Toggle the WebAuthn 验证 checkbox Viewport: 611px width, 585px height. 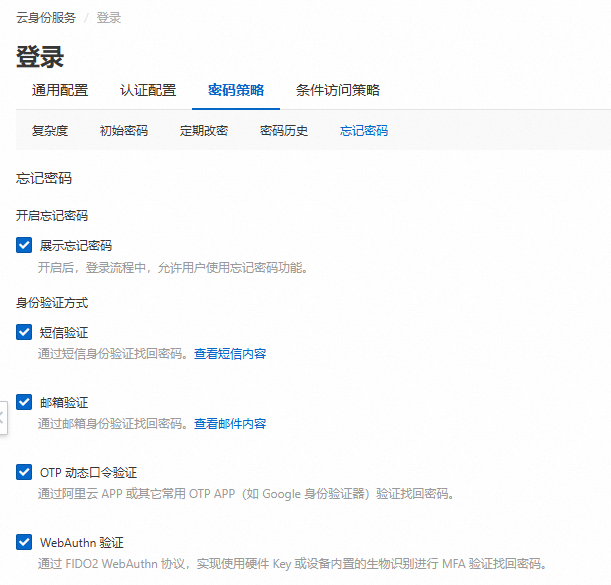pos(24,542)
